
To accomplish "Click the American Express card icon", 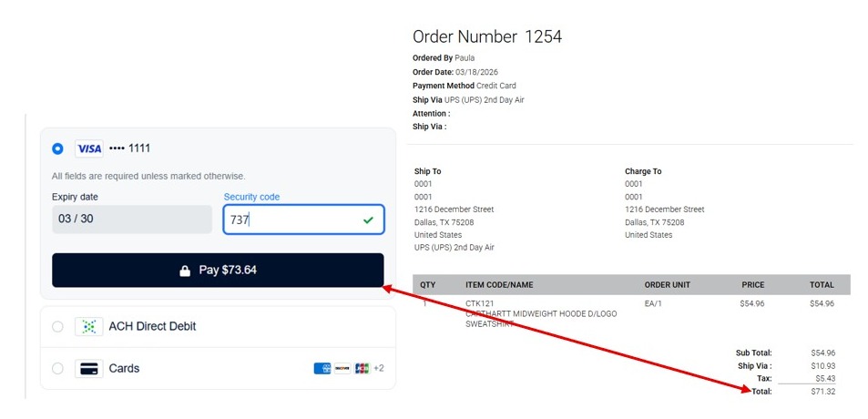I will [x=322, y=369].
